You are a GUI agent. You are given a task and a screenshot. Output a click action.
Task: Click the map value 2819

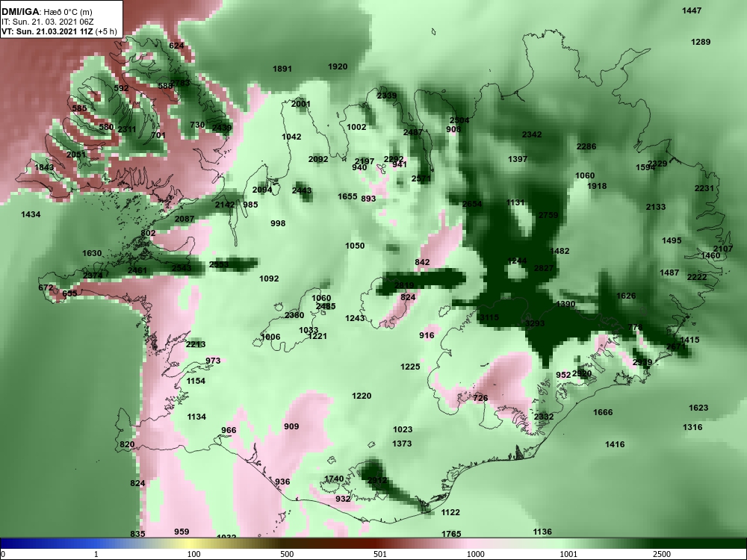point(404,286)
